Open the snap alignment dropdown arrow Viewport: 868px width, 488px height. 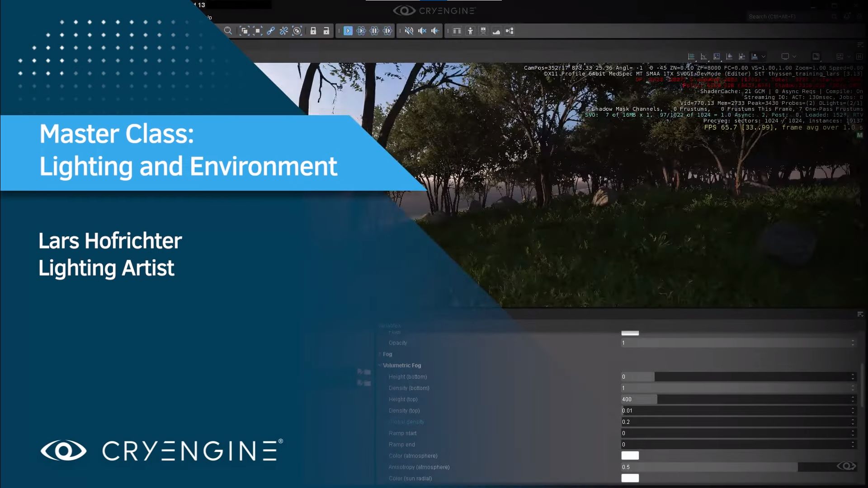[x=763, y=56]
